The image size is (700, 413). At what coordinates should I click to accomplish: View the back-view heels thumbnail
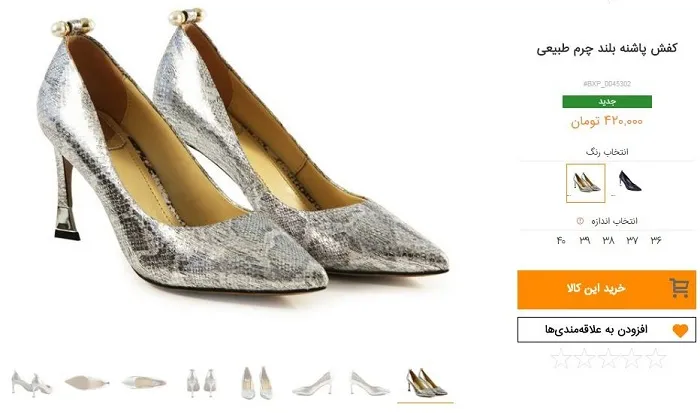[x=201, y=383]
